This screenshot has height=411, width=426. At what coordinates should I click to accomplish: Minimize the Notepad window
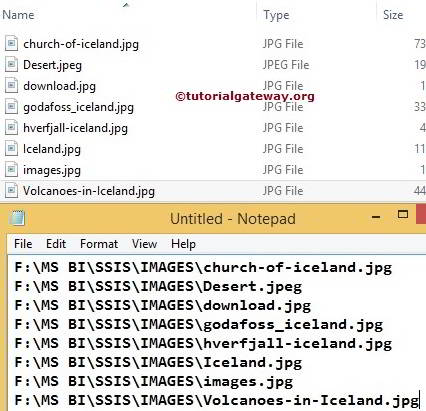pos(376,217)
